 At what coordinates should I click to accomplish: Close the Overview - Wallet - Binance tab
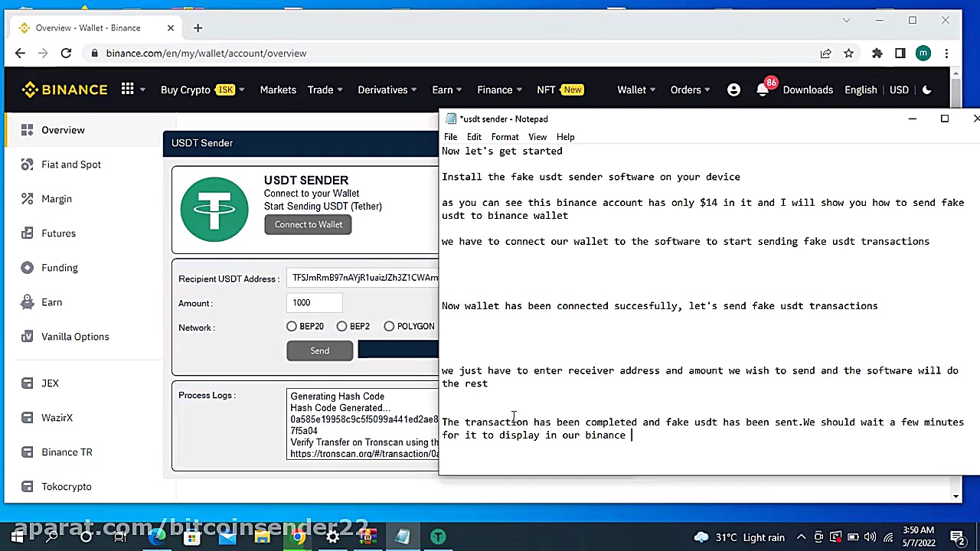(x=170, y=28)
